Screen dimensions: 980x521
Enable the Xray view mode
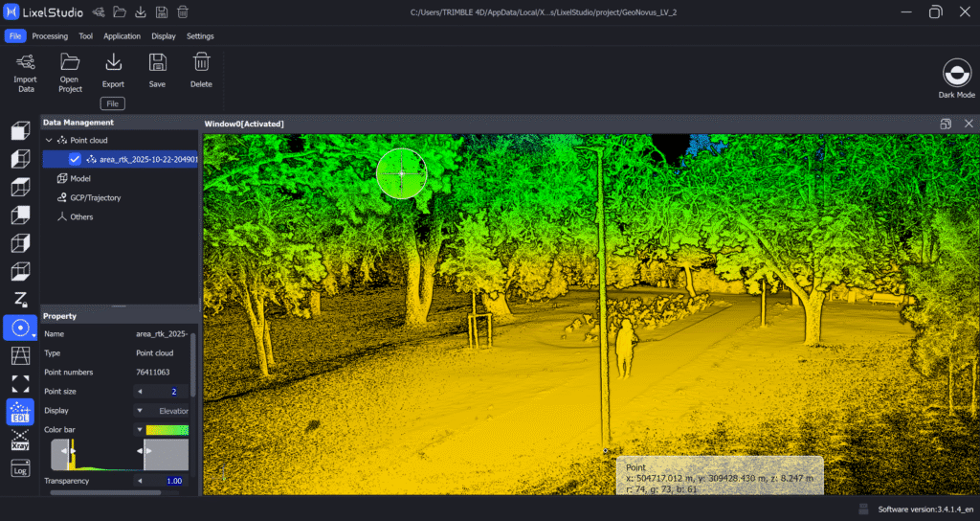19,440
